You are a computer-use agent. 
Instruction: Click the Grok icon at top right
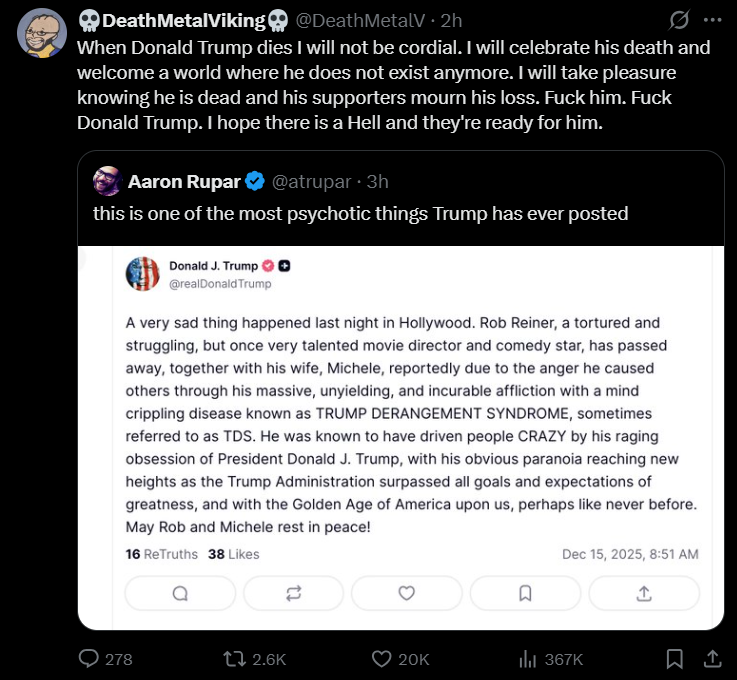[680, 20]
